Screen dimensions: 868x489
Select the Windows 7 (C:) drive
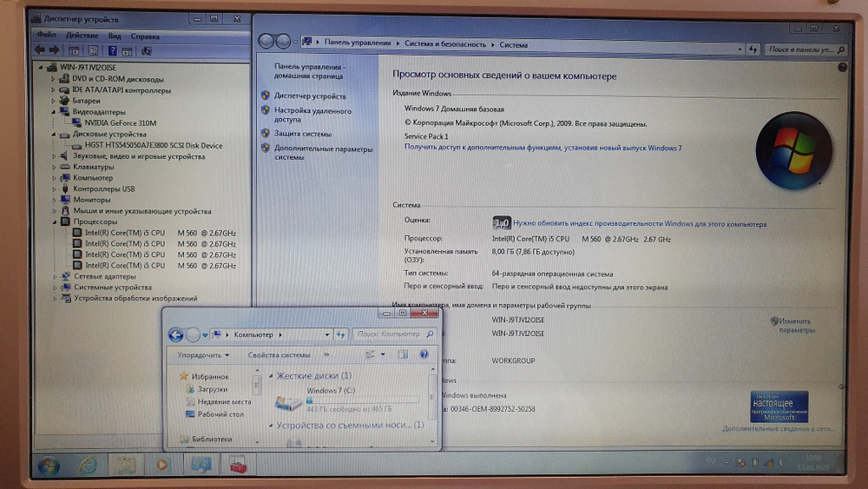click(x=349, y=400)
